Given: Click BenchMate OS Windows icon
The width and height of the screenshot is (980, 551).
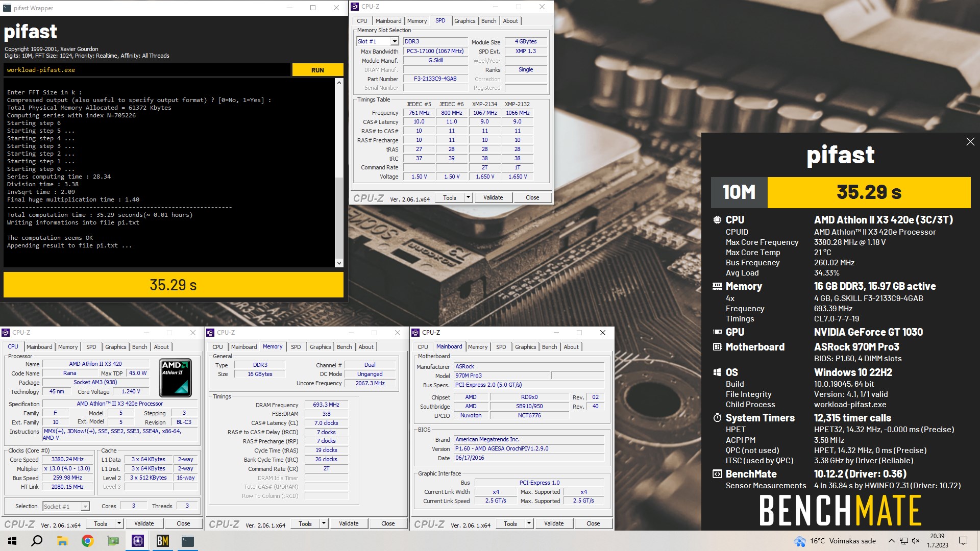Looking at the screenshot, I should [717, 372].
